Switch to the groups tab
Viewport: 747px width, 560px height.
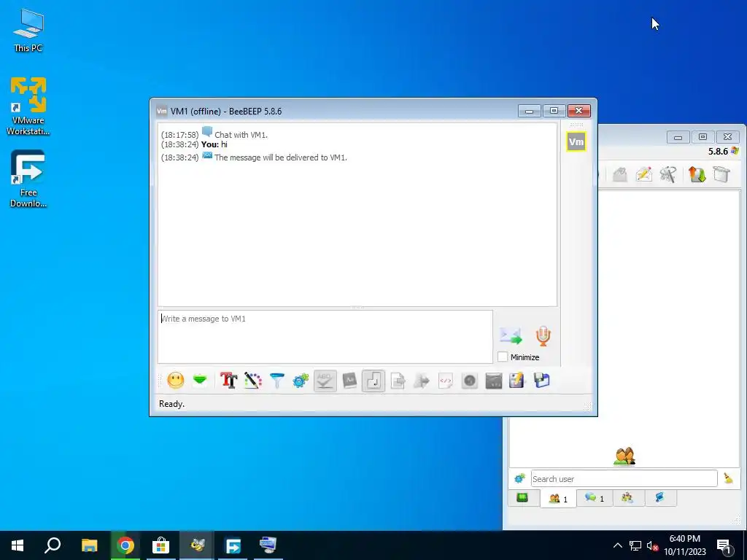(627, 497)
